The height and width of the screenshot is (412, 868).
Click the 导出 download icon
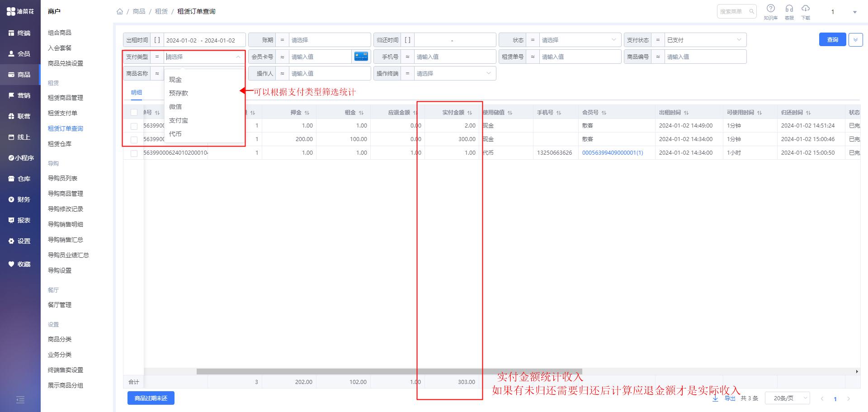[x=715, y=398]
